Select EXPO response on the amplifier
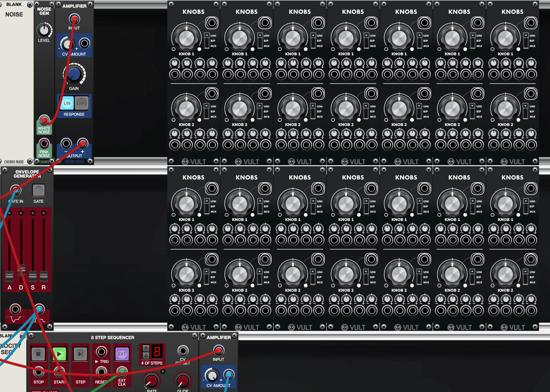The height and width of the screenshot is (392, 550). click(x=81, y=103)
